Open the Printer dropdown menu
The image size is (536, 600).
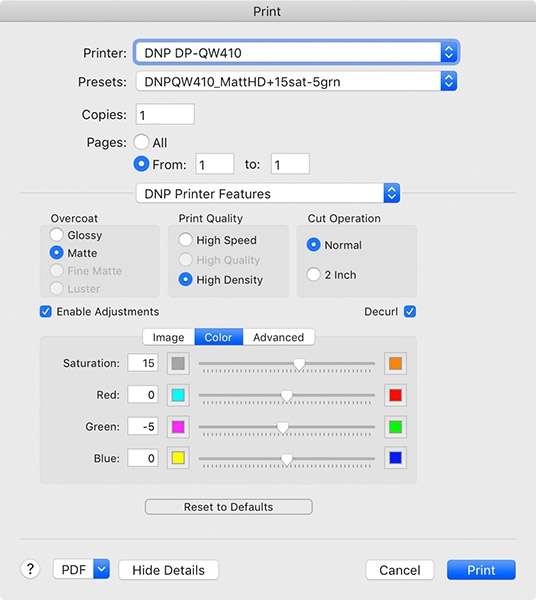[x=297, y=52]
